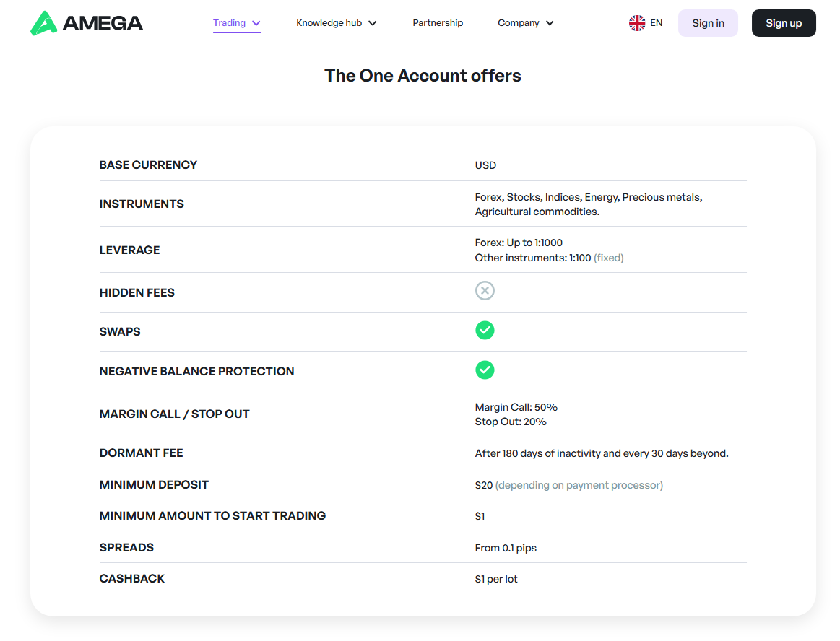Click the NEGATIVE BALANCE PROTECTION label
Screen dimensions: 840x641
tap(196, 371)
